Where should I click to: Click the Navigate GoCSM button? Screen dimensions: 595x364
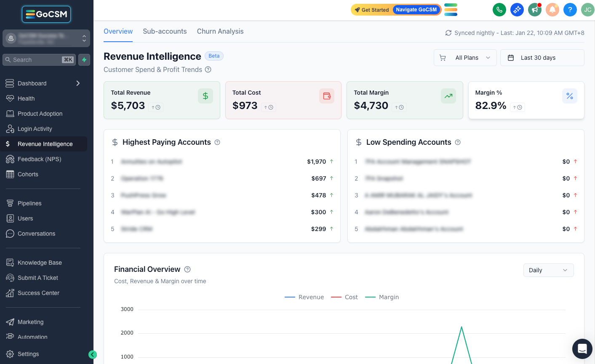(416, 10)
